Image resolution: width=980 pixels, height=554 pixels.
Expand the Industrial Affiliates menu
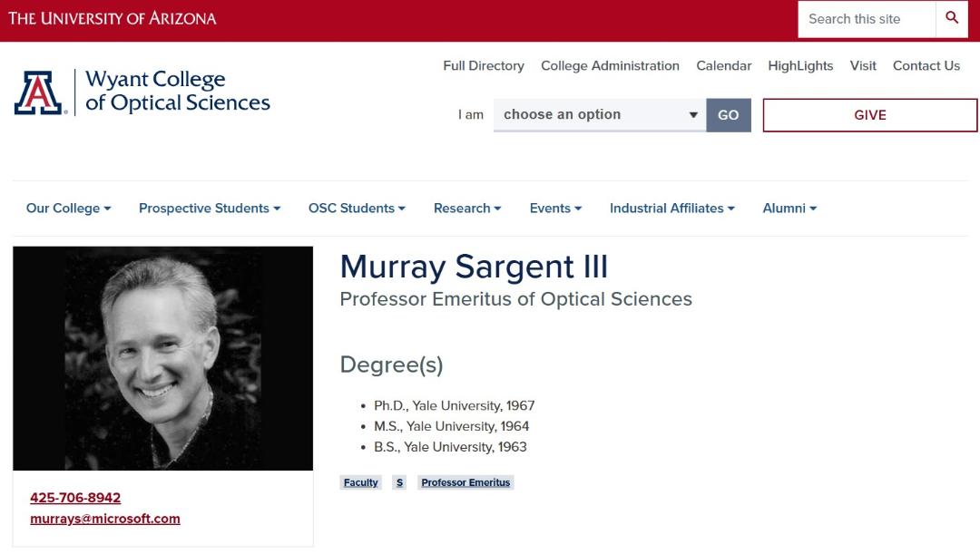671,208
